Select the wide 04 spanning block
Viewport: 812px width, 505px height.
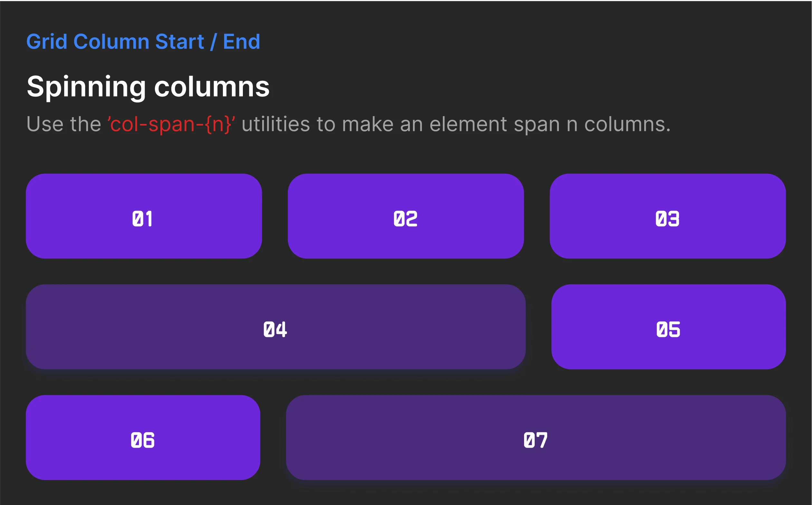pyautogui.click(x=276, y=327)
